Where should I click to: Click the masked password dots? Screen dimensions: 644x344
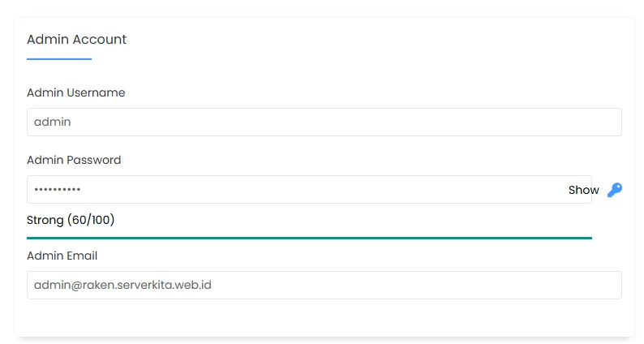(x=57, y=190)
